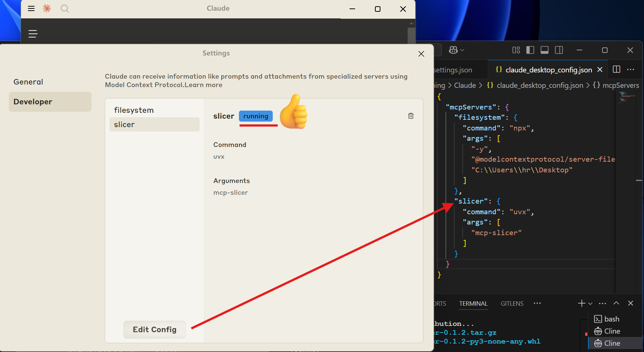The image size is (644, 352).
Task: Open the Copilot menu in VS Code
Action: pos(456,50)
